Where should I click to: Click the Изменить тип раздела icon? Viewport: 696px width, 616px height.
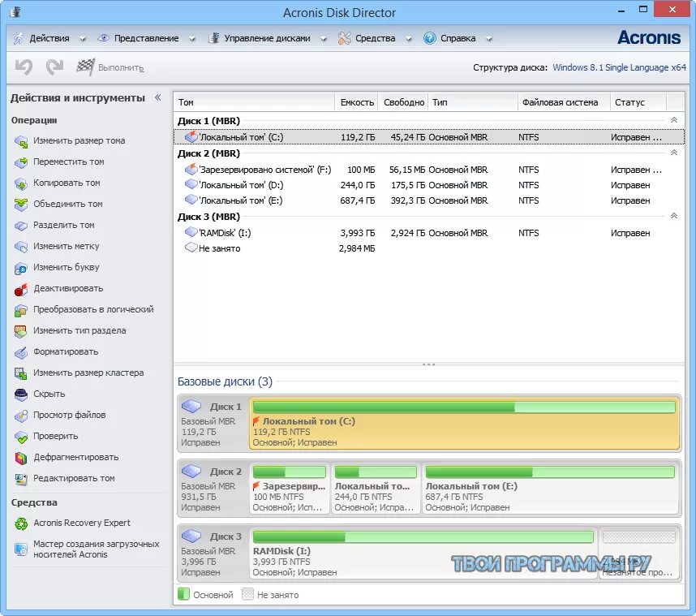pyautogui.click(x=21, y=331)
